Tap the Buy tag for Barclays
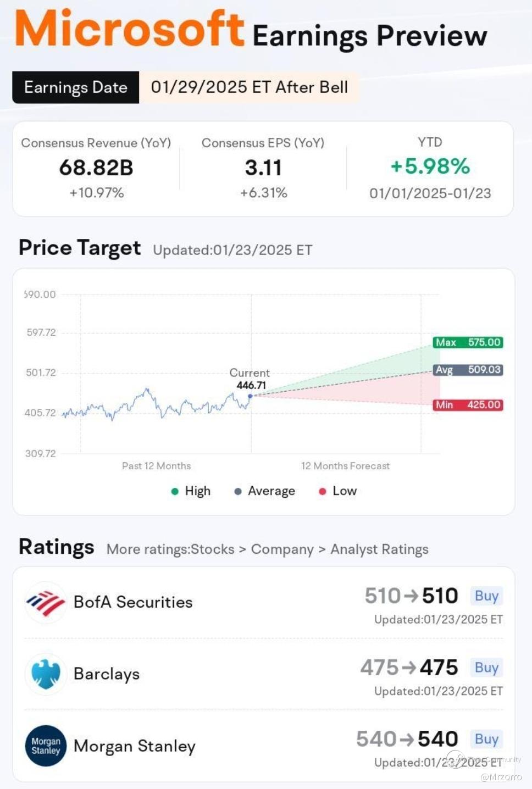Image resolution: width=532 pixels, height=789 pixels. tap(486, 667)
